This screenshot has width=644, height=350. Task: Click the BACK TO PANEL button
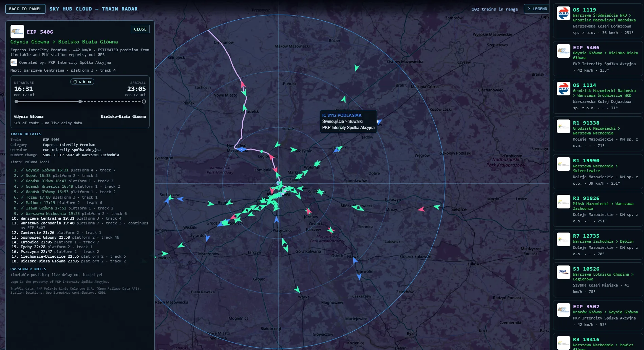25,9
